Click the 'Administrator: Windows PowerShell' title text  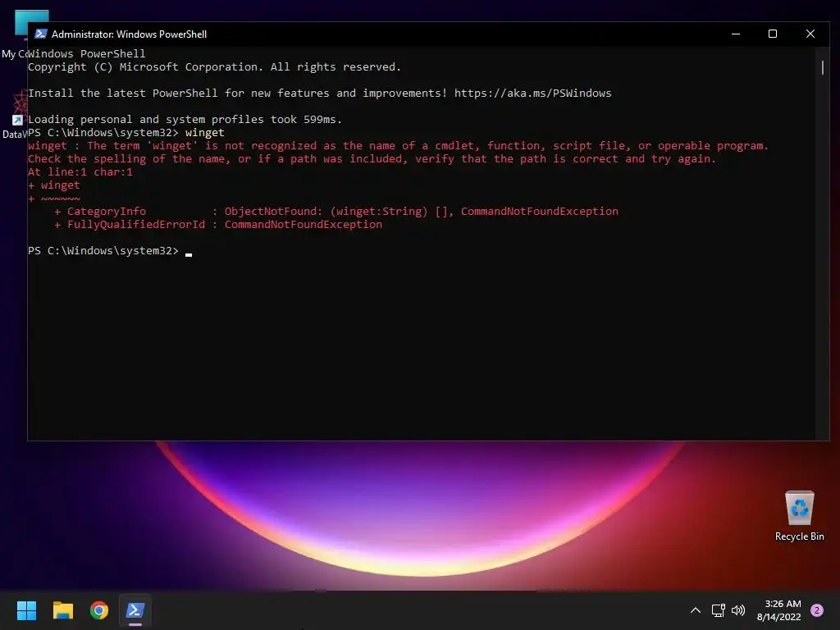click(x=129, y=34)
